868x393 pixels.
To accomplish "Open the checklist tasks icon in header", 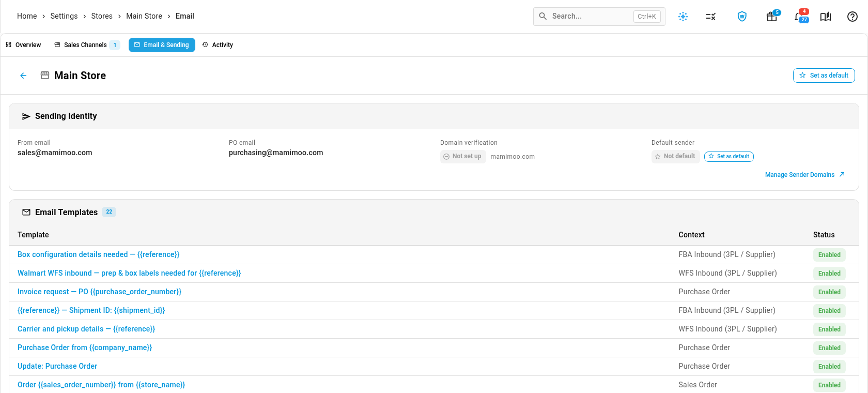I will pos(711,17).
